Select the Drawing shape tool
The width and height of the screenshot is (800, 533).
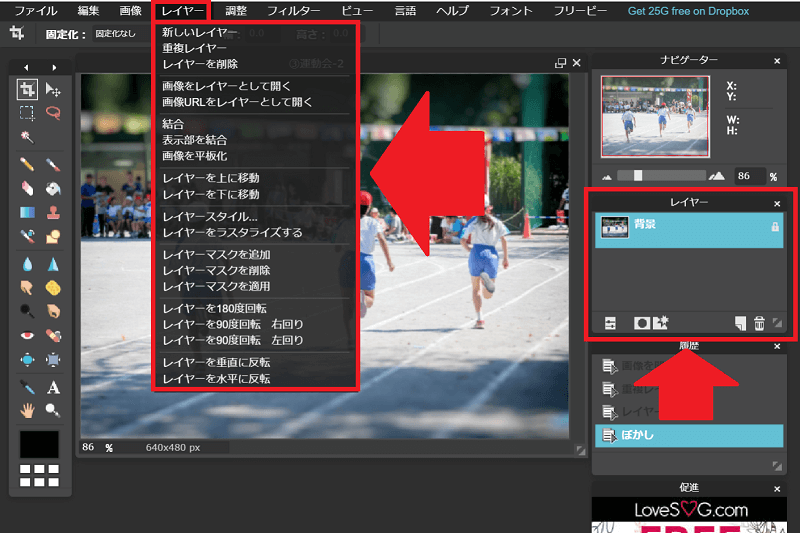[x=53, y=236]
